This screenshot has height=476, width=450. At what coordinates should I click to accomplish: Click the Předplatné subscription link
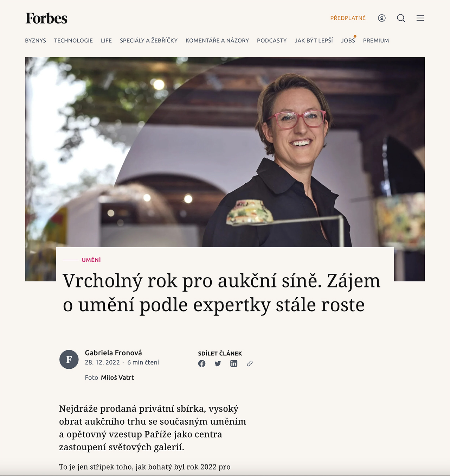tap(348, 18)
